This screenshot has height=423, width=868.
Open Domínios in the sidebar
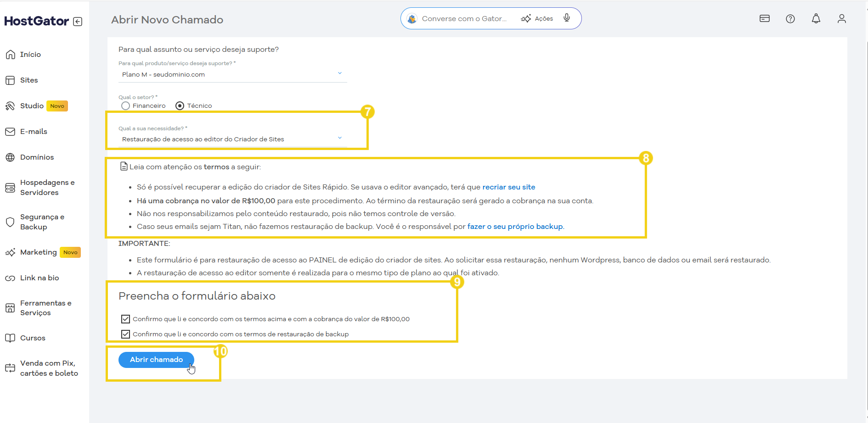pyautogui.click(x=37, y=157)
